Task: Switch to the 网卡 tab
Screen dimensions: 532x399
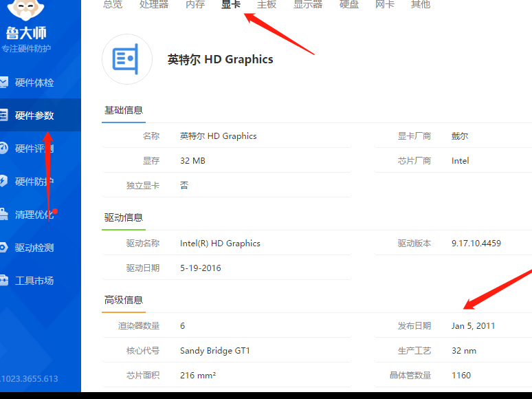Action: pyautogui.click(x=385, y=4)
